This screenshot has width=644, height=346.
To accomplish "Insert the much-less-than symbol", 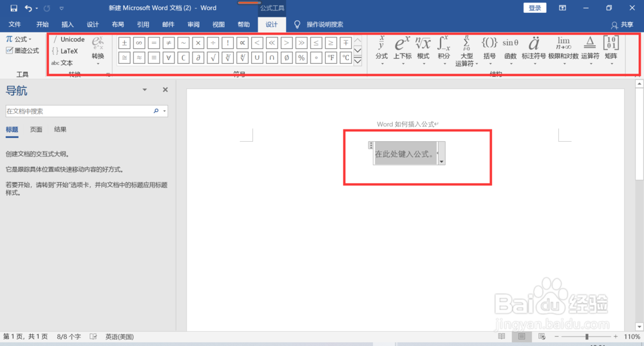I will coord(272,43).
